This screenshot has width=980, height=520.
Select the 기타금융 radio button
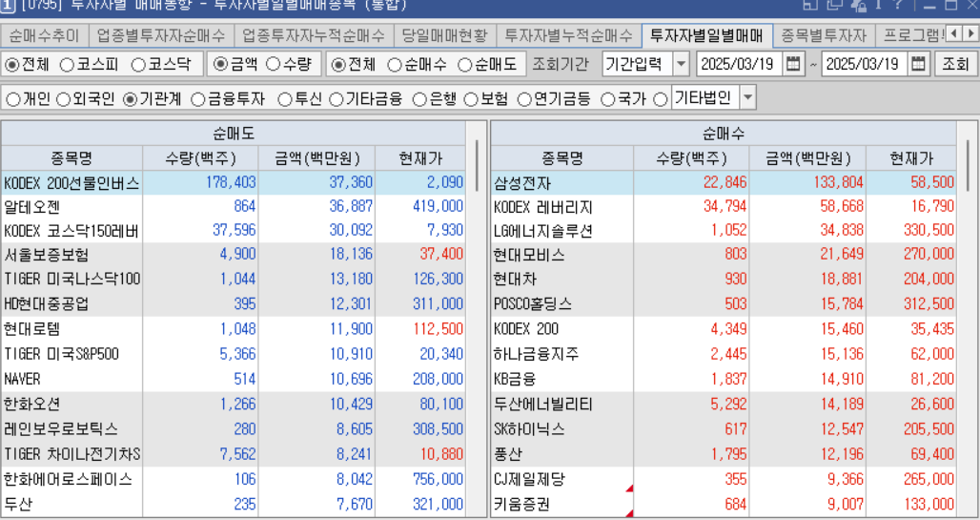point(337,99)
